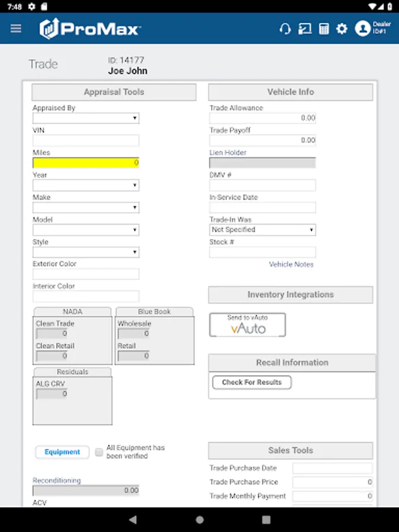Open the support headset icon

286,29
